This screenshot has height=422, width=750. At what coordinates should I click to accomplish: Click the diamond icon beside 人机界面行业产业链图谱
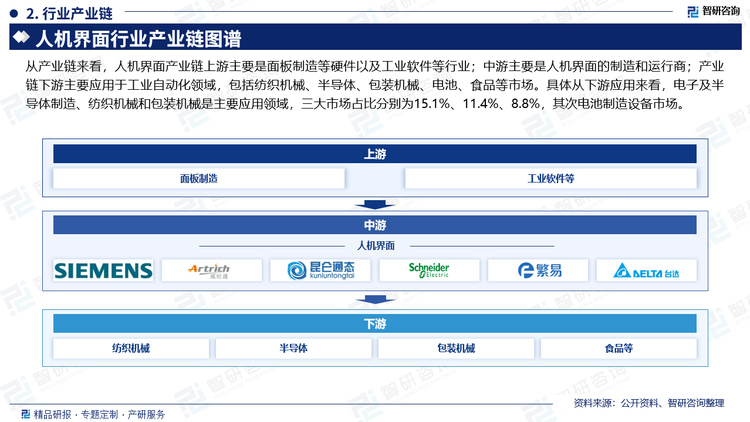[21, 37]
